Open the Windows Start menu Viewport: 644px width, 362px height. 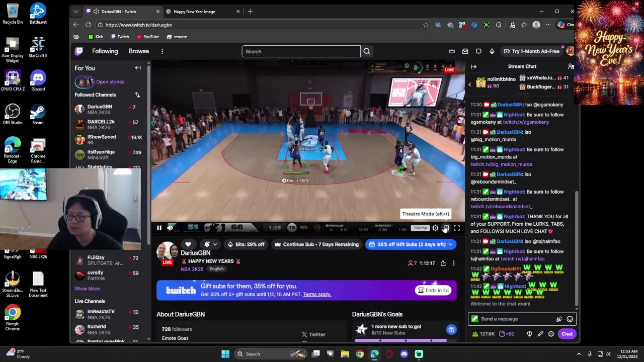click(225, 354)
